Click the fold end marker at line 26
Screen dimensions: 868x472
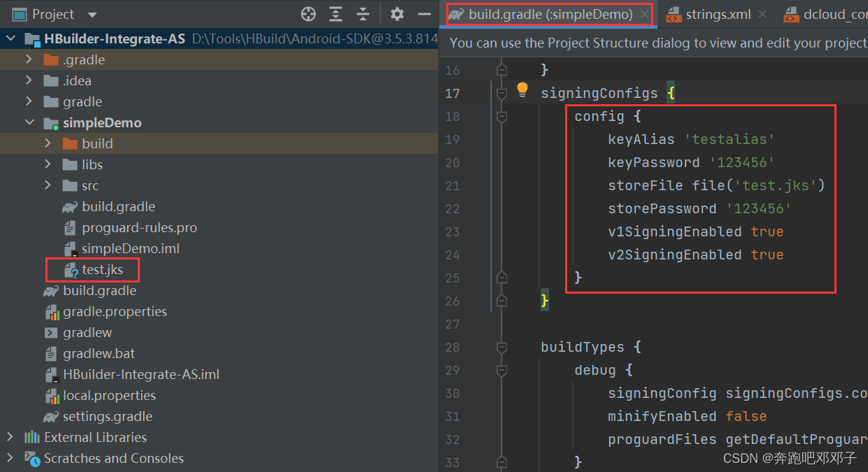pos(501,301)
